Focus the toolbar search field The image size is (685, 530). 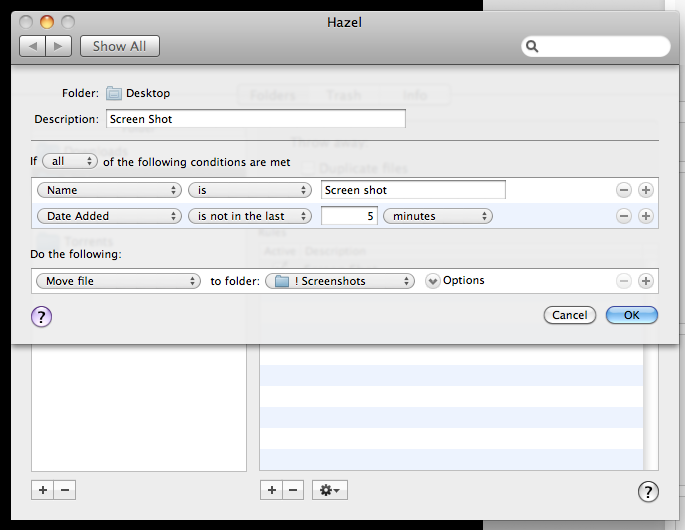click(x=595, y=46)
